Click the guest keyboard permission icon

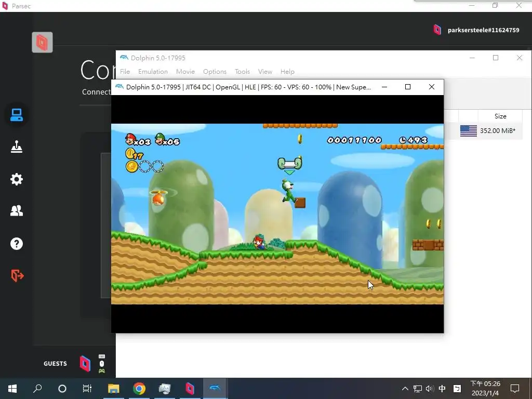(x=101, y=356)
